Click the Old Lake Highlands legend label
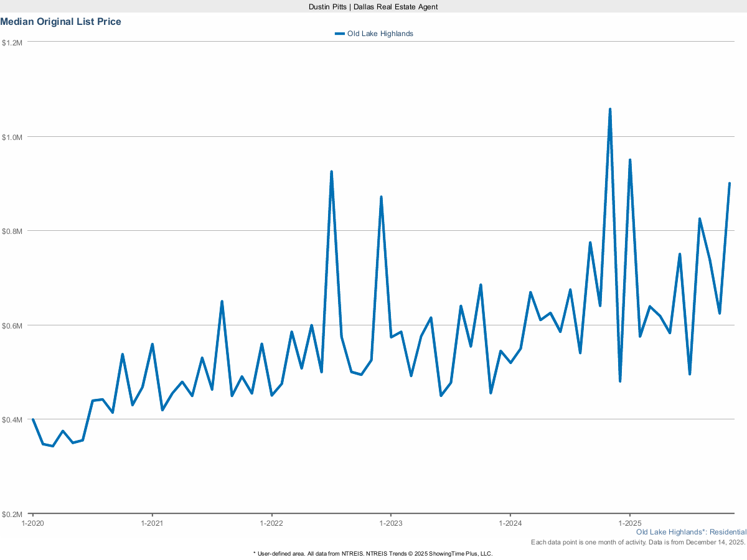Screen dimensions: 747x560 380,34
